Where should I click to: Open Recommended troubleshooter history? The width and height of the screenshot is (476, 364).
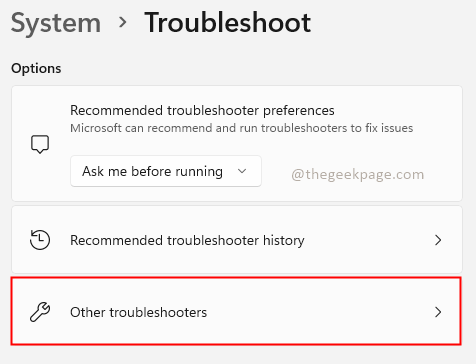pyautogui.click(x=237, y=240)
